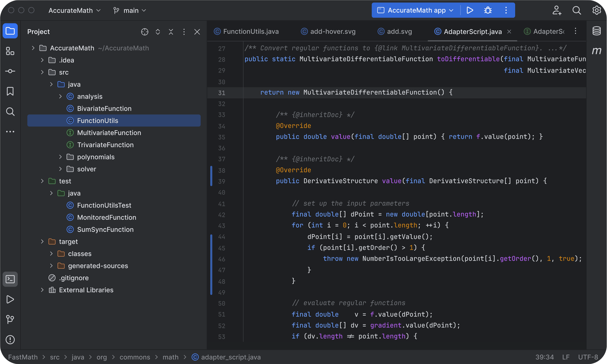Switch to add.svg tab
The image size is (607, 364).
pyautogui.click(x=395, y=31)
